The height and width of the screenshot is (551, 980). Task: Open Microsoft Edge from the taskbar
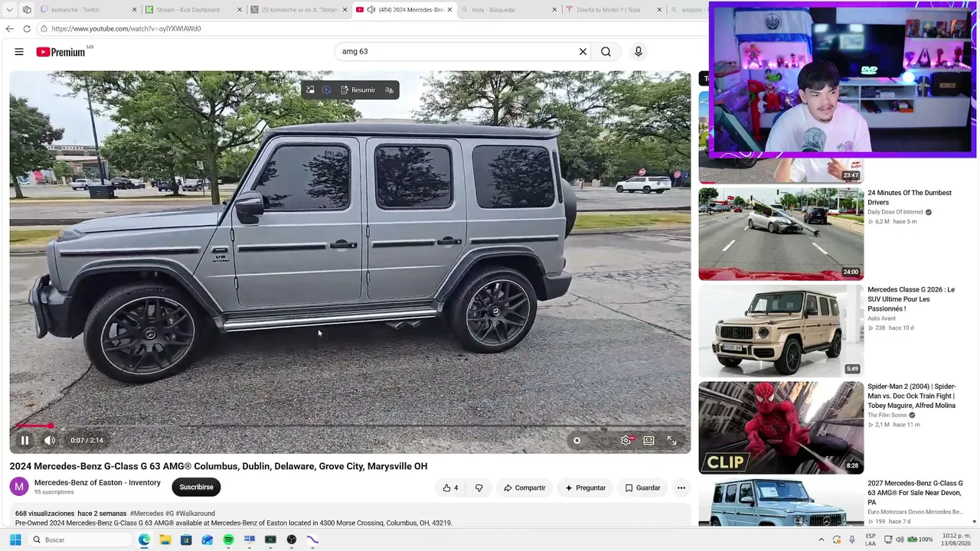[x=144, y=540]
